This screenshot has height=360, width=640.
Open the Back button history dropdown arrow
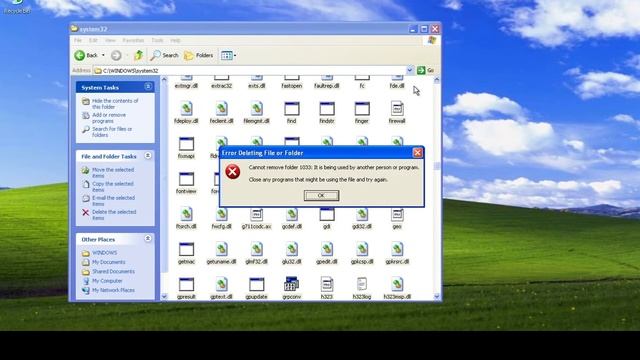103,55
